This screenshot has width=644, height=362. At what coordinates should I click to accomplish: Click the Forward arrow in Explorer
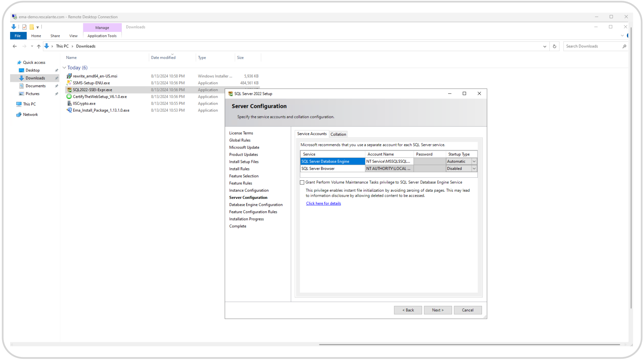click(x=24, y=46)
